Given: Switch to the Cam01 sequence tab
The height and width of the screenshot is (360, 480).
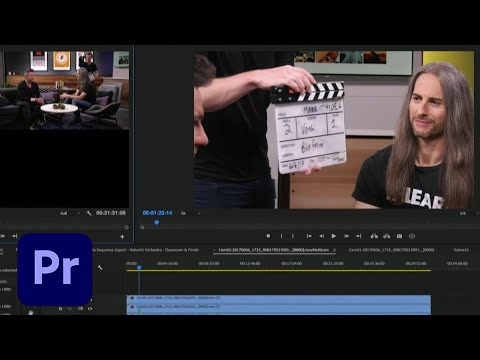Looking at the screenshot, I should coord(391,250).
